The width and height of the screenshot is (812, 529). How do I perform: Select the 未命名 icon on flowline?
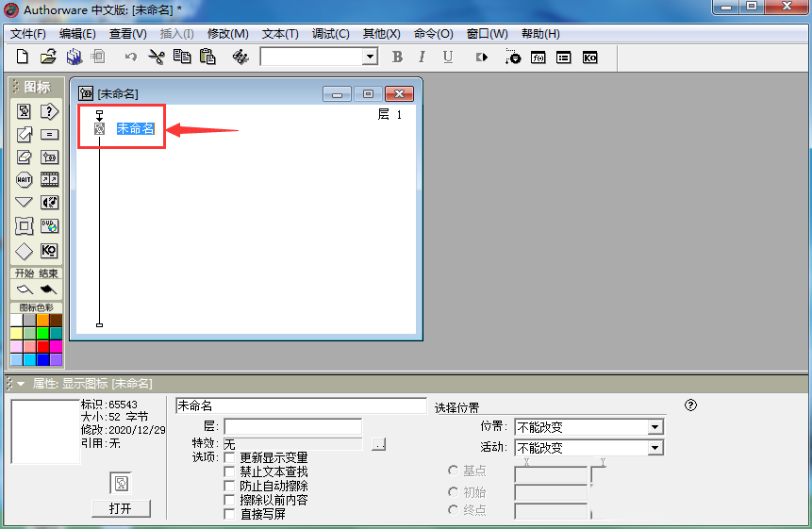(99, 128)
